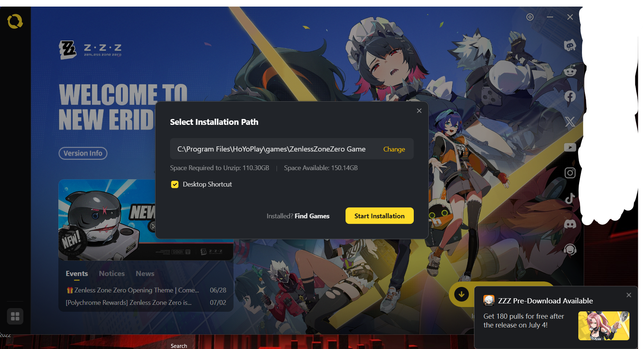Screen dimensions: 644x349
Task: Open the Discord server icon
Action: pos(570,224)
